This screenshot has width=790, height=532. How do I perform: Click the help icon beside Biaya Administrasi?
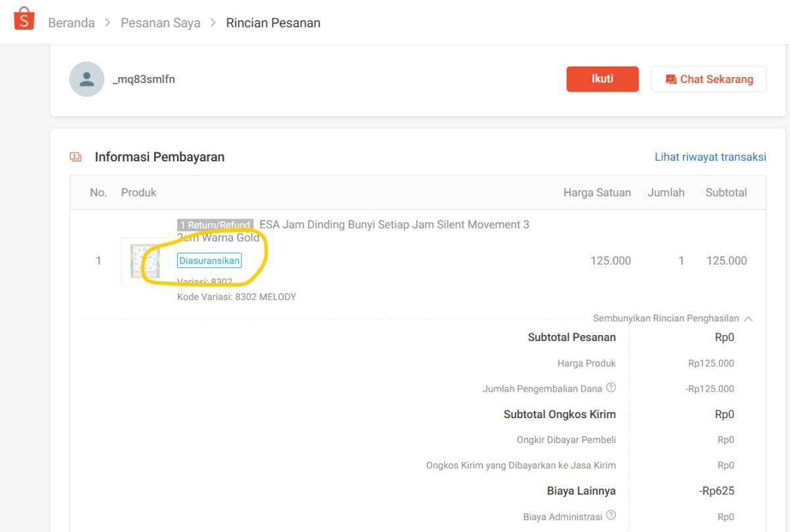(611, 516)
